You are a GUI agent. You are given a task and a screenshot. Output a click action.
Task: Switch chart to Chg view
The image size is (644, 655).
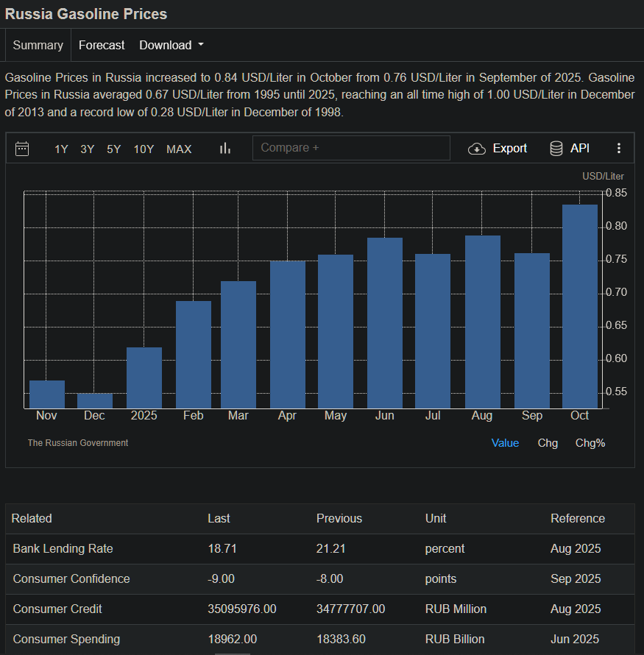(548, 443)
